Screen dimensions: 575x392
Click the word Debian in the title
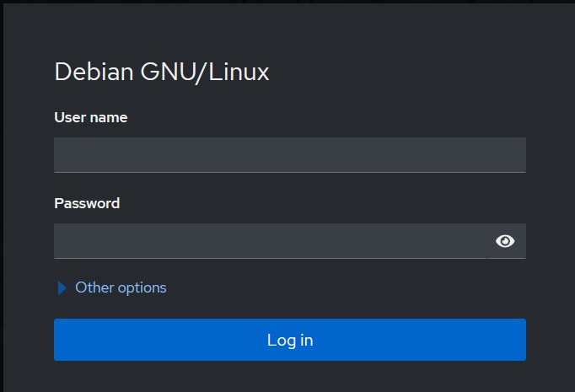(94, 71)
